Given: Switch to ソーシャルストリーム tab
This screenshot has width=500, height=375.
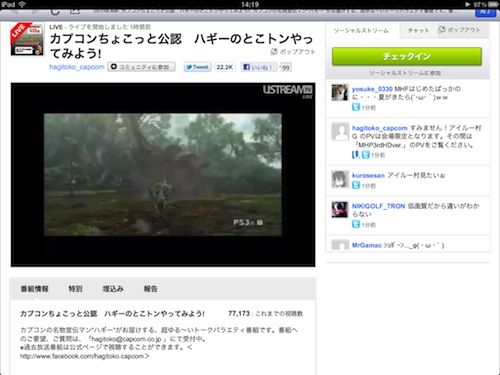Looking at the screenshot, I should click(x=361, y=31).
